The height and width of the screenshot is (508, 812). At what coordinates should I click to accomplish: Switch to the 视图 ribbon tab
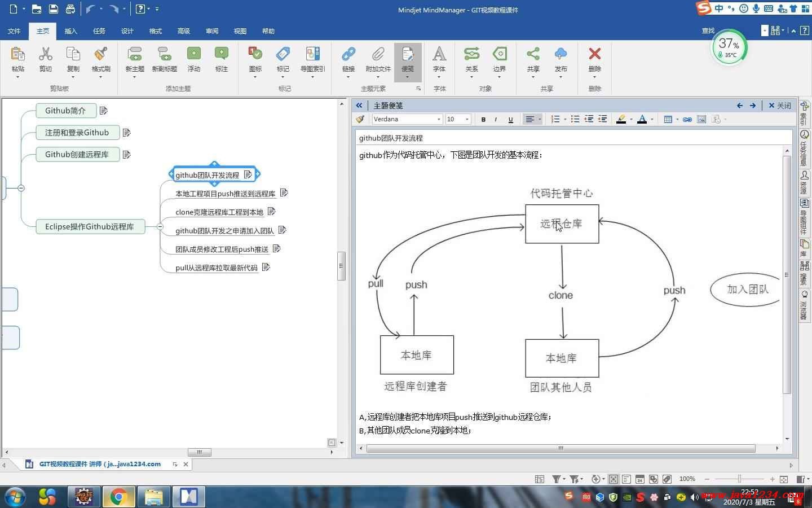coord(240,31)
